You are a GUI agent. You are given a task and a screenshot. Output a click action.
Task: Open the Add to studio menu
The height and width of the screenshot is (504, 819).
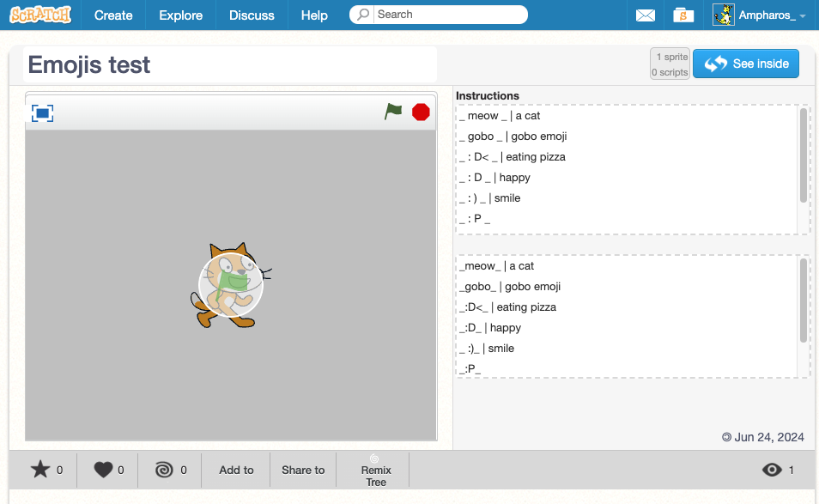pos(236,470)
